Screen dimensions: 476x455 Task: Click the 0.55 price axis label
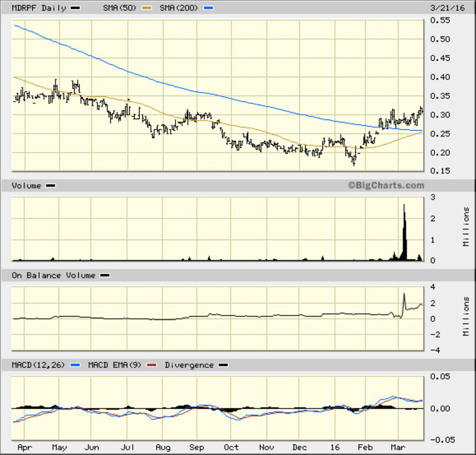tap(440, 20)
